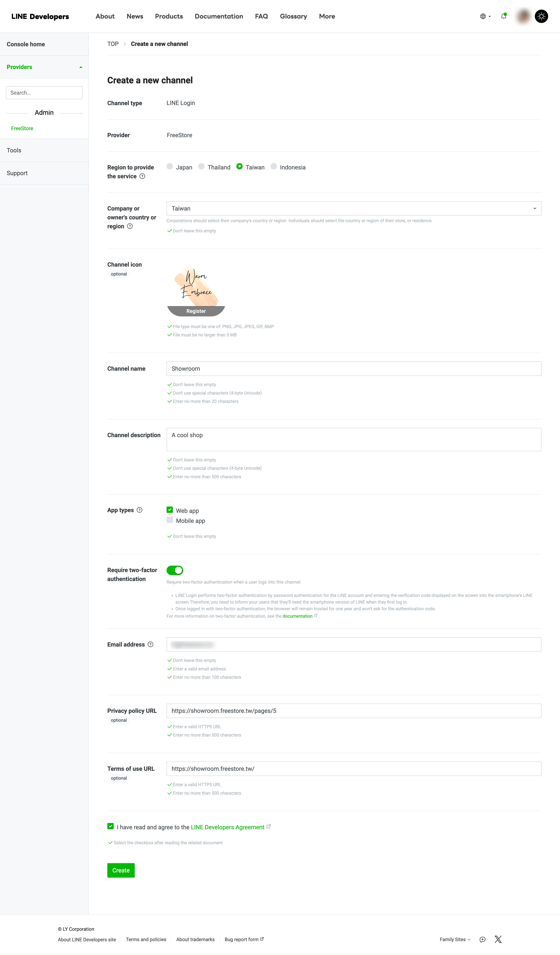The width and height of the screenshot is (560, 955).
Task: Click the channel icon Register thumbnail
Action: pyautogui.click(x=196, y=311)
